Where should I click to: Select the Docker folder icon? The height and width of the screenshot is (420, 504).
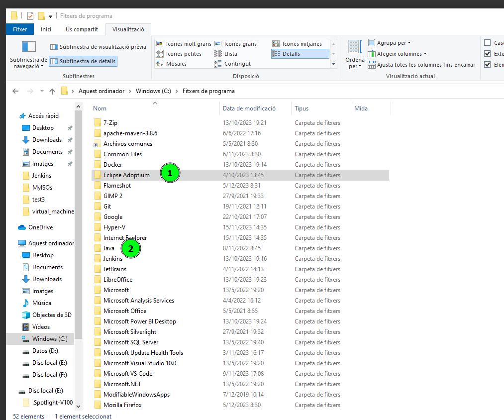pyautogui.click(x=98, y=165)
